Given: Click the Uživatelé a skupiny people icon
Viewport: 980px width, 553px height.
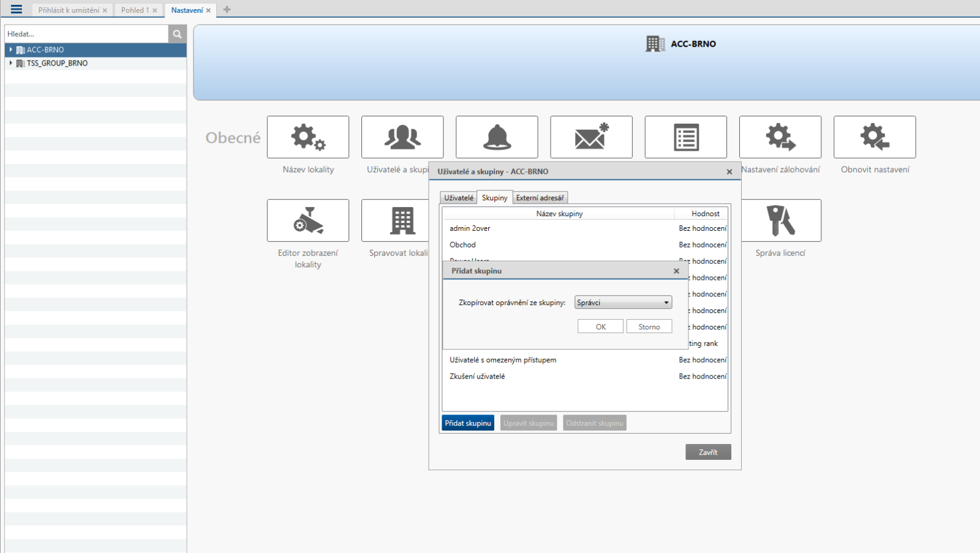Looking at the screenshot, I should (402, 137).
